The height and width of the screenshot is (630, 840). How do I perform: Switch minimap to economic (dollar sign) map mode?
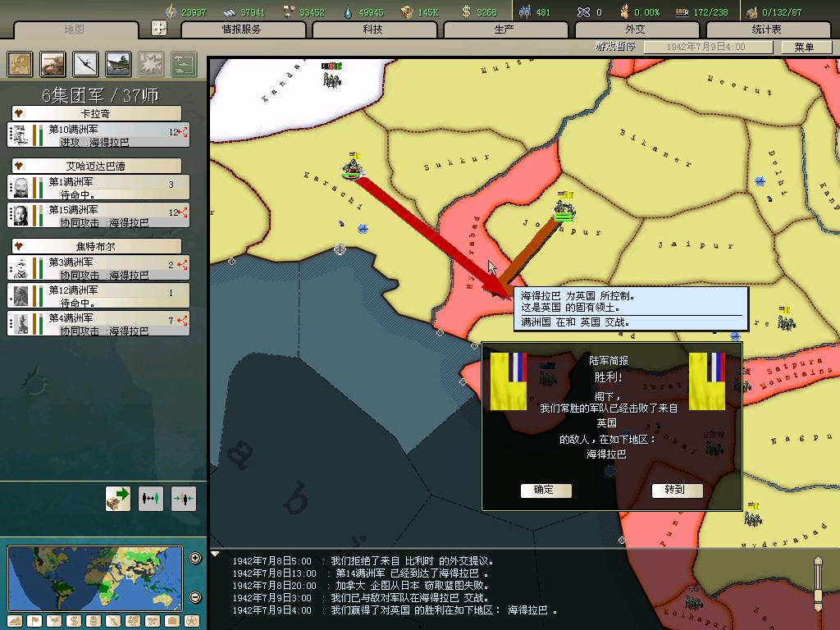pos(74,621)
